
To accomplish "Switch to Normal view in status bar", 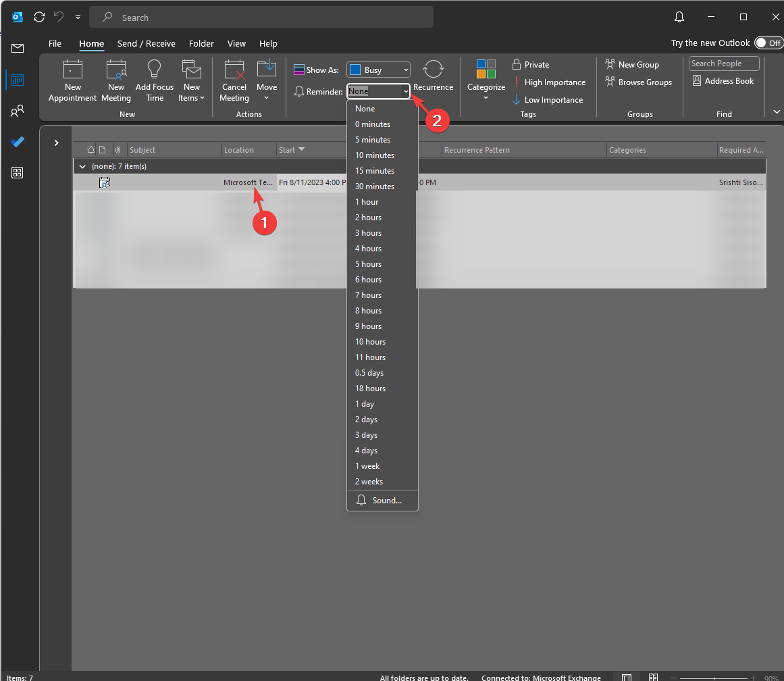I will click(627, 677).
